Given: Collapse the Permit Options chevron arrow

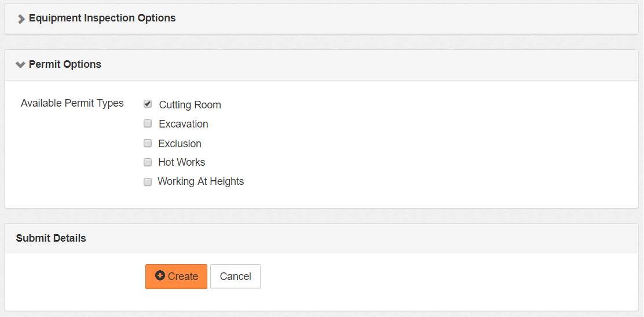Looking at the screenshot, I should point(21,65).
